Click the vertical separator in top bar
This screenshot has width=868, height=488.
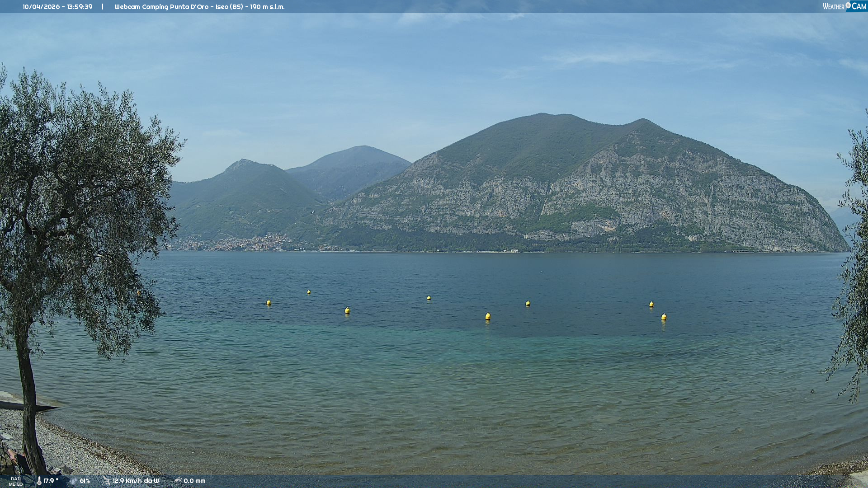click(x=103, y=7)
